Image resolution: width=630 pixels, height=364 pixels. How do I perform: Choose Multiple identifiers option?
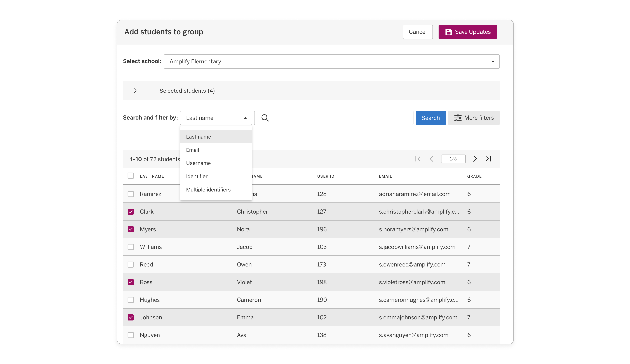point(208,190)
